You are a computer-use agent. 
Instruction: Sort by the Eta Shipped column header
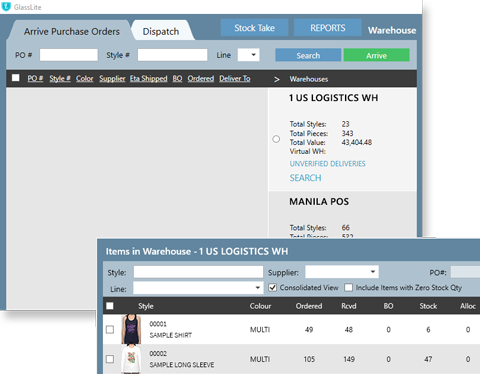click(x=149, y=79)
